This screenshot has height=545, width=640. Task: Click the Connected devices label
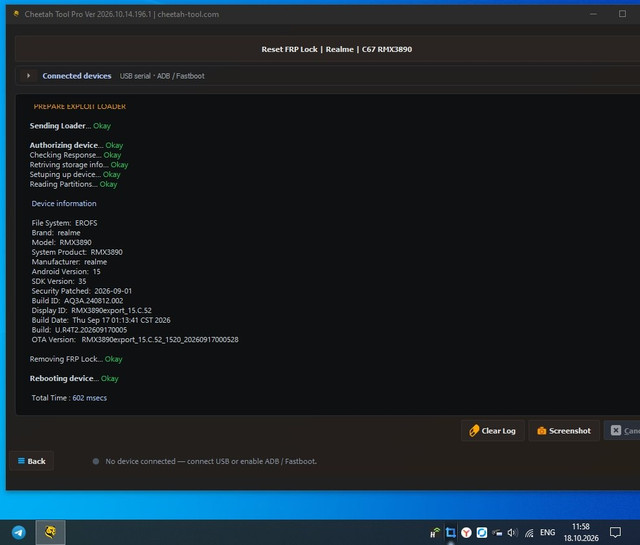click(x=77, y=76)
